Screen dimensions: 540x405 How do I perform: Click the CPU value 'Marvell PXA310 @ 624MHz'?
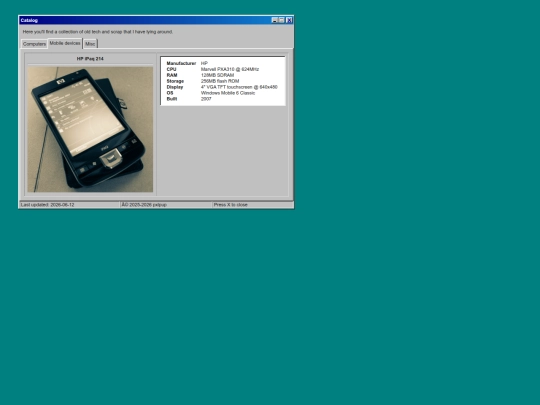(230, 69)
